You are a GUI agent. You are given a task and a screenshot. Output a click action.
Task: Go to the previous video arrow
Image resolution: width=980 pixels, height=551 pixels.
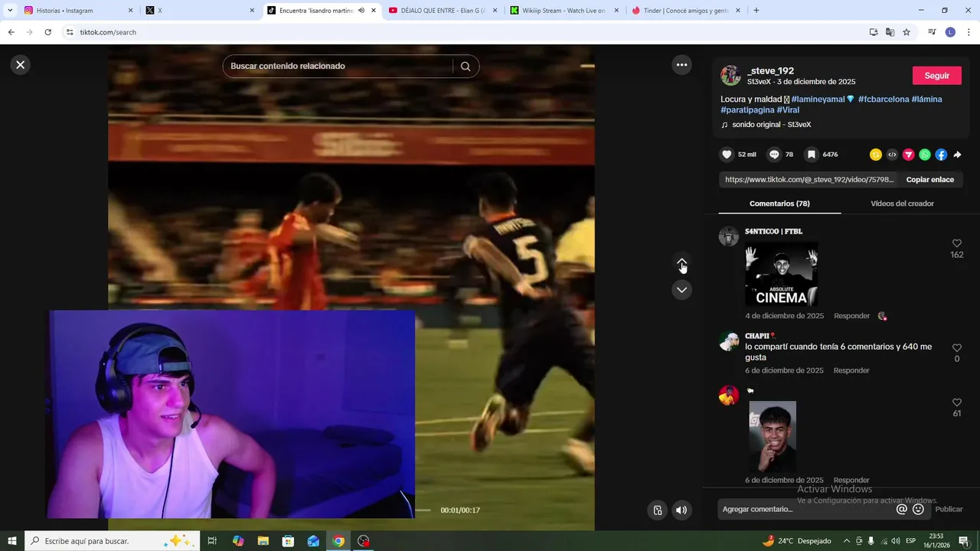[x=681, y=262]
